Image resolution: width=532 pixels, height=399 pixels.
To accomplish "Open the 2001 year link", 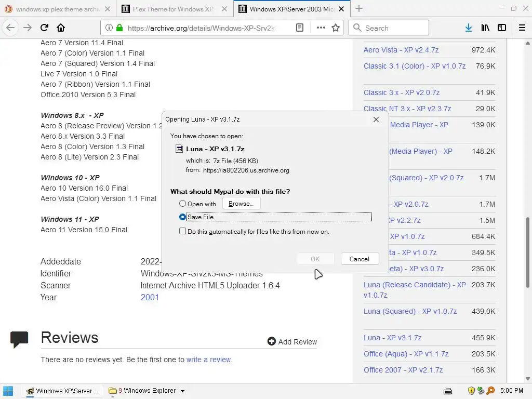I will 150,297.
